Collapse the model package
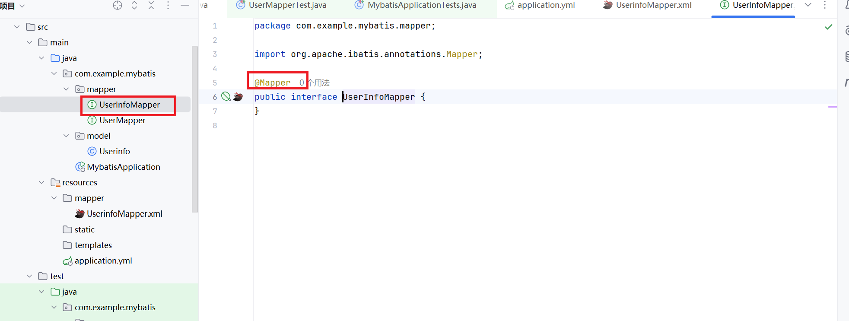 tap(66, 136)
